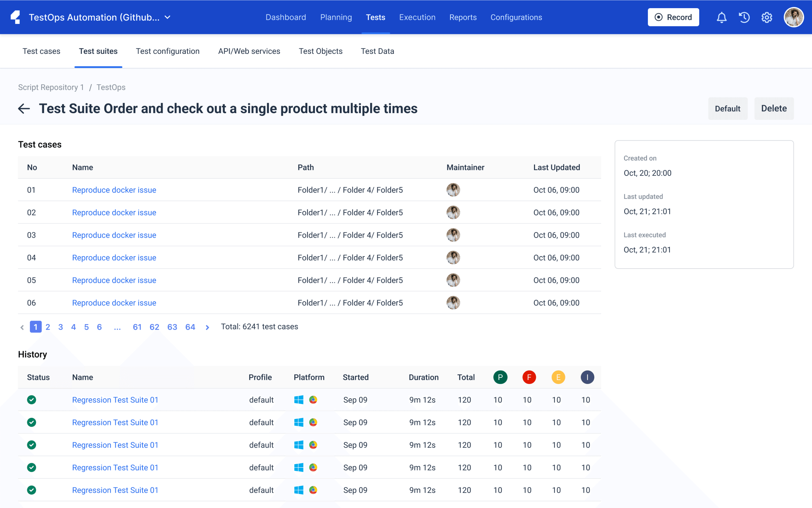This screenshot has height=508, width=812.
Task: Click Windows platform icon in last history row
Action: point(298,490)
